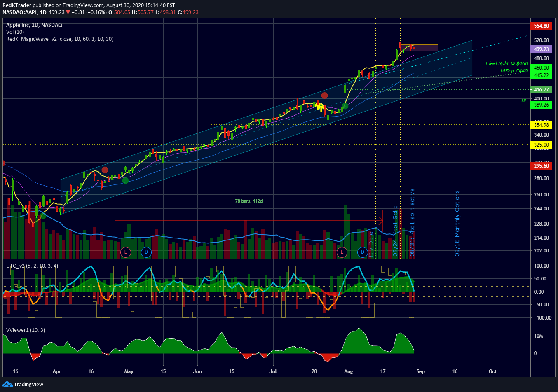Open the dividend D marker in May

pos(146,252)
